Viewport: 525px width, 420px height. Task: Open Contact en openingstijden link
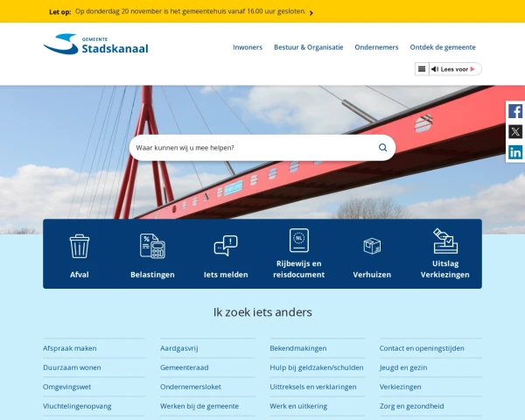click(x=422, y=348)
